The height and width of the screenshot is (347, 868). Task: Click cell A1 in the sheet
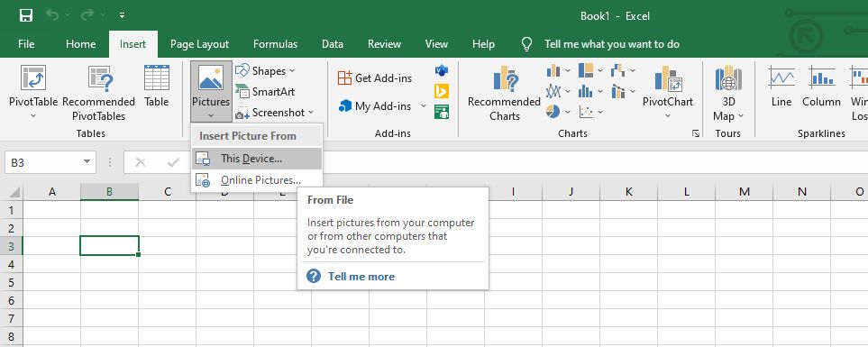tap(52, 210)
